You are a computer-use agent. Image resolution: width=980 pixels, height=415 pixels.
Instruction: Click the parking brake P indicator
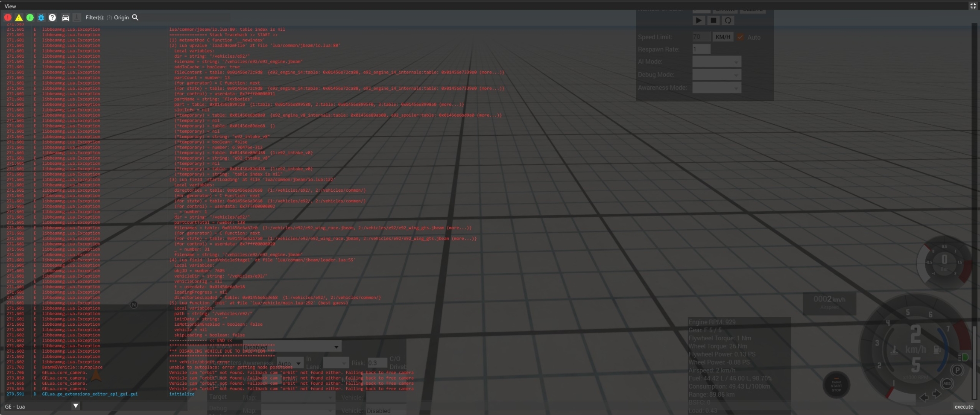[x=957, y=370]
